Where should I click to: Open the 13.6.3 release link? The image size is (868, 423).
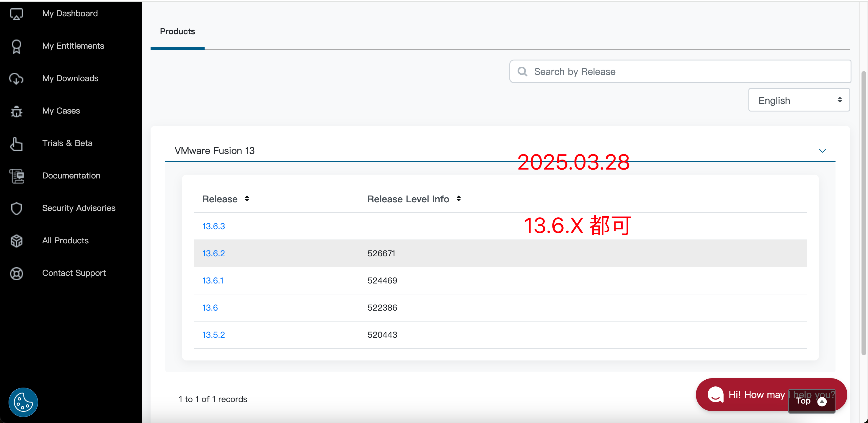click(213, 226)
